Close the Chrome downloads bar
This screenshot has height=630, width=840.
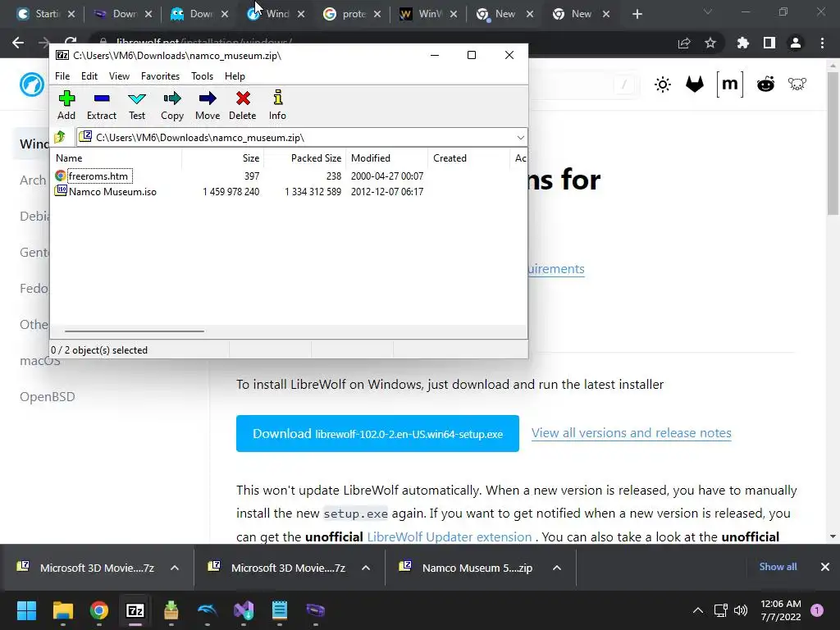825,567
